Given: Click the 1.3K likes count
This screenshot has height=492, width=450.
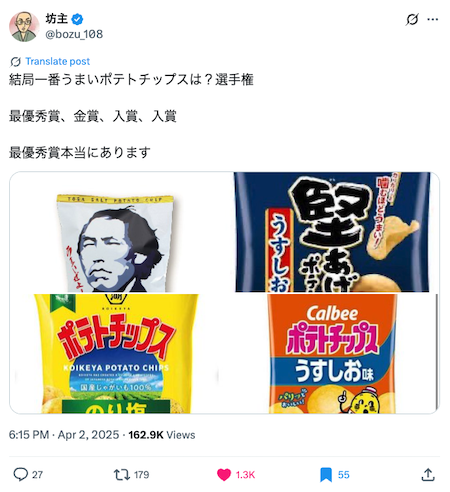Looking at the screenshot, I should tap(245, 475).
